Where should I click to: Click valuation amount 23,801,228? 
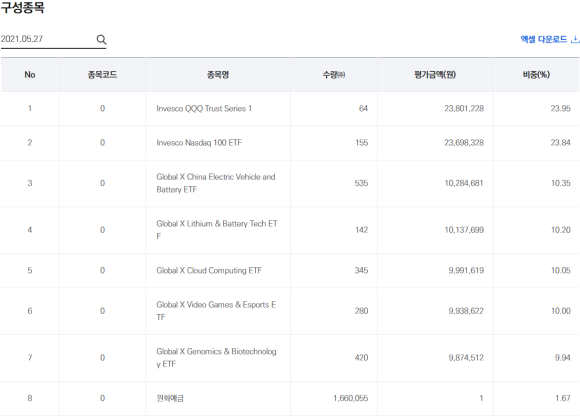tap(464, 108)
